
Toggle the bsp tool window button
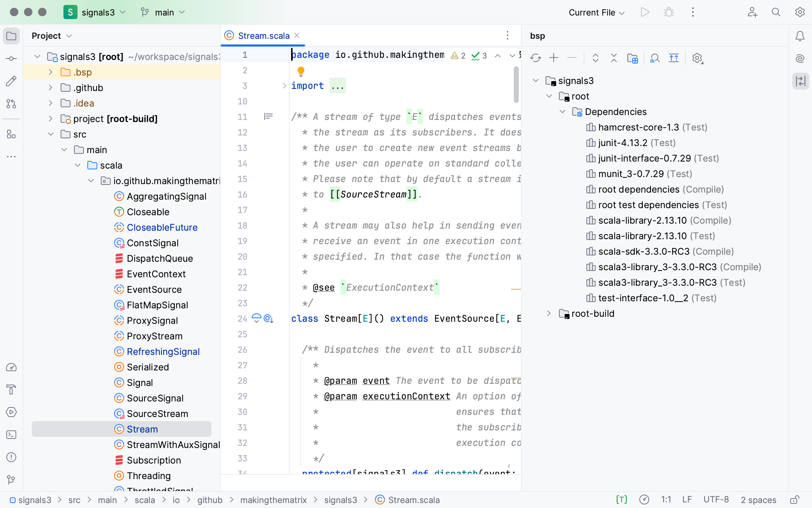800,81
